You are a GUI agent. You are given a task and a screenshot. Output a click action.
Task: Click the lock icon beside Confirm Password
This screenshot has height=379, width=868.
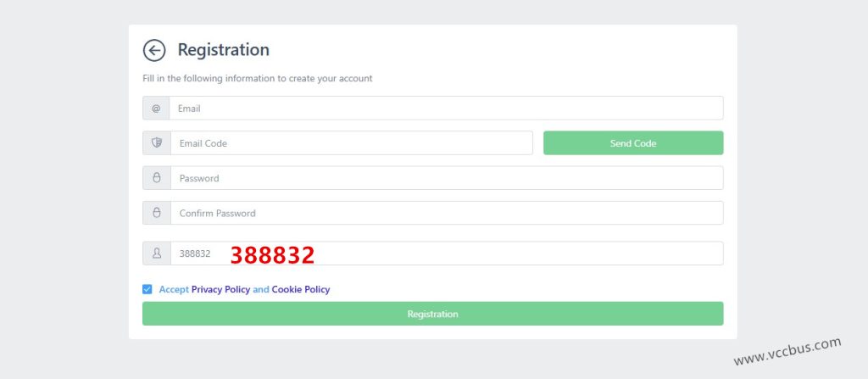(156, 213)
